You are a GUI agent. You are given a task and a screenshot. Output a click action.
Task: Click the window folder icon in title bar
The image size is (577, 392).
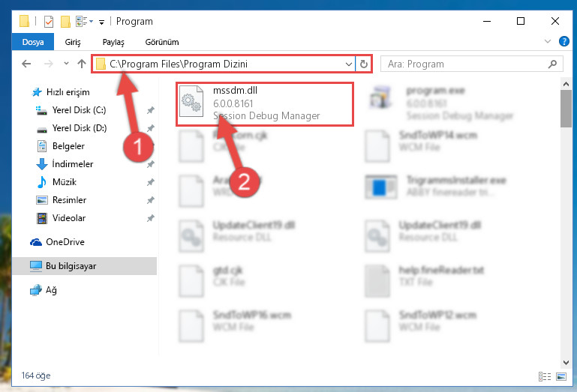click(x=24, y=21)
